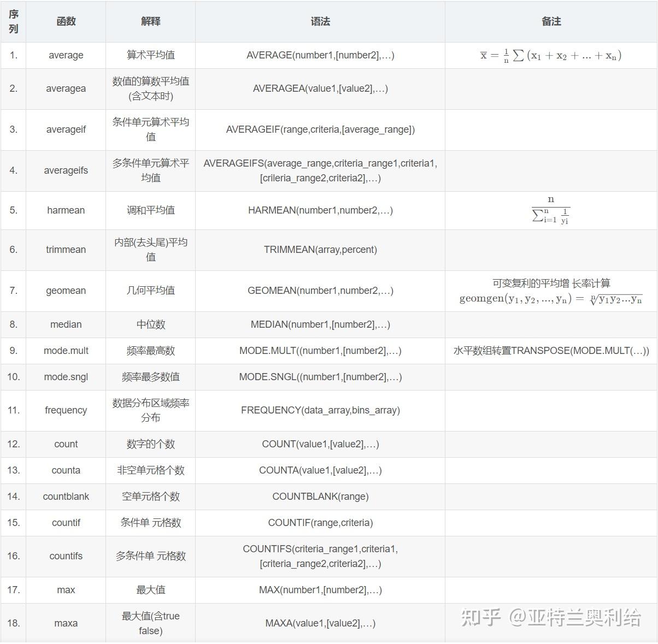Click the 函数 column header

coord(66,22)
